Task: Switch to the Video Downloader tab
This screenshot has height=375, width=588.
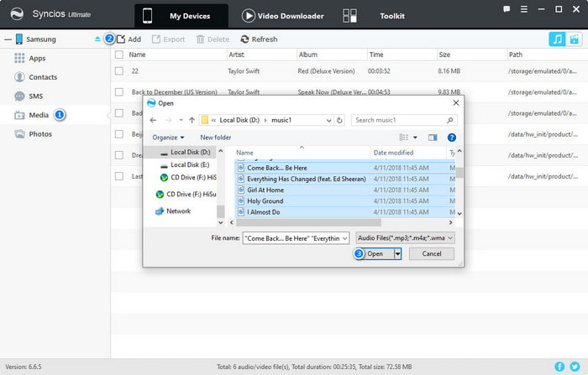Action: 283,16
